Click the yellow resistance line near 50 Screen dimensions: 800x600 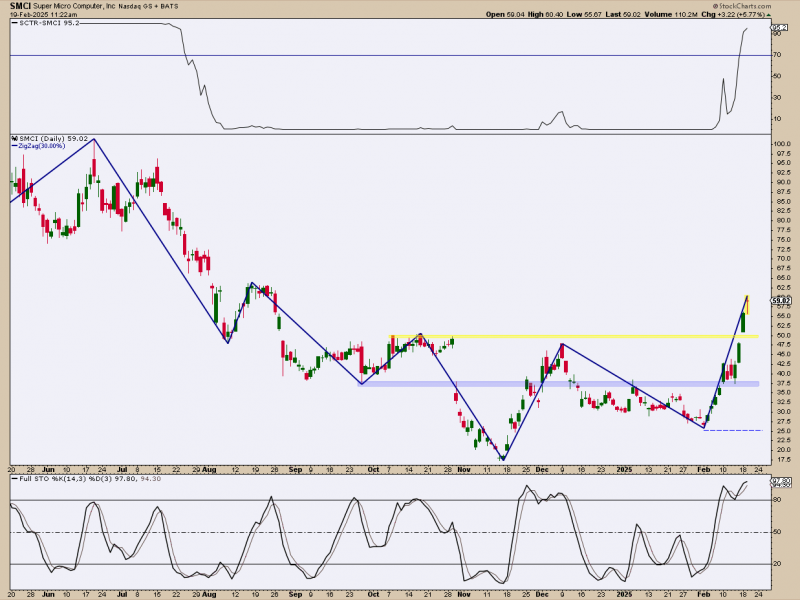574,336
